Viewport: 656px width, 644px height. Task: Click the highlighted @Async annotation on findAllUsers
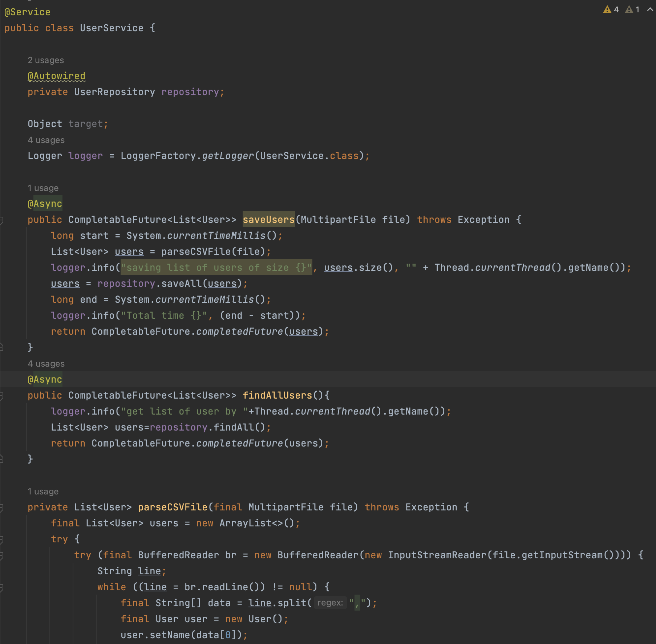45,379
